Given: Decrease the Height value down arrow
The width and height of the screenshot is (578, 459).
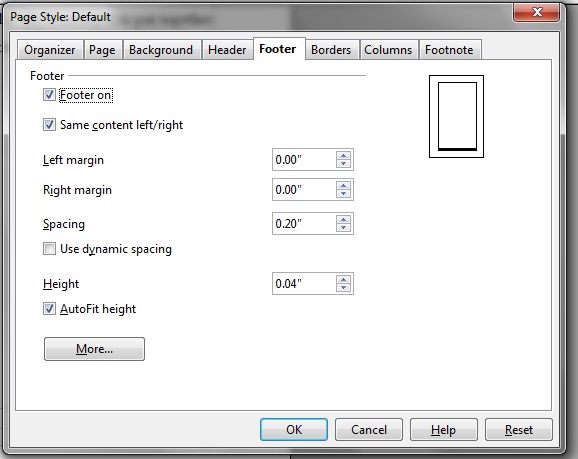Looking at the screenshot, I should point(343,288).
